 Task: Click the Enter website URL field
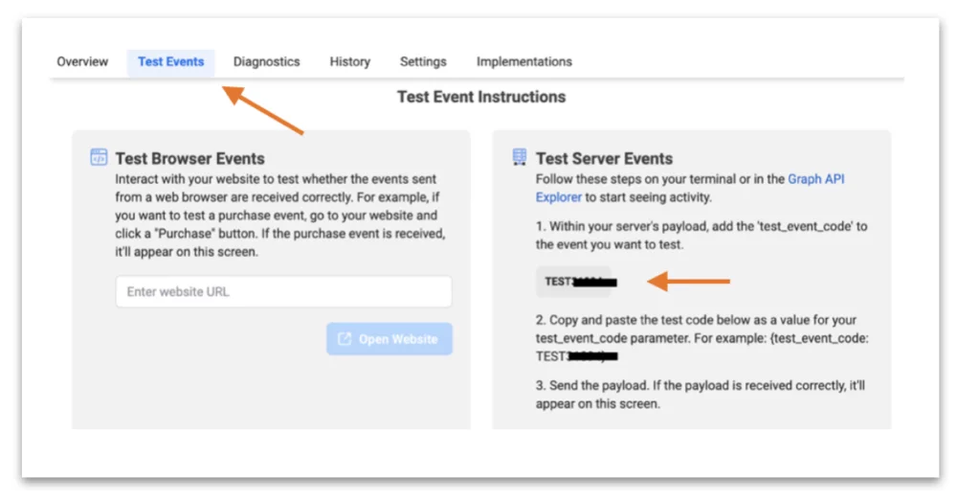click(x=283, y=291)
